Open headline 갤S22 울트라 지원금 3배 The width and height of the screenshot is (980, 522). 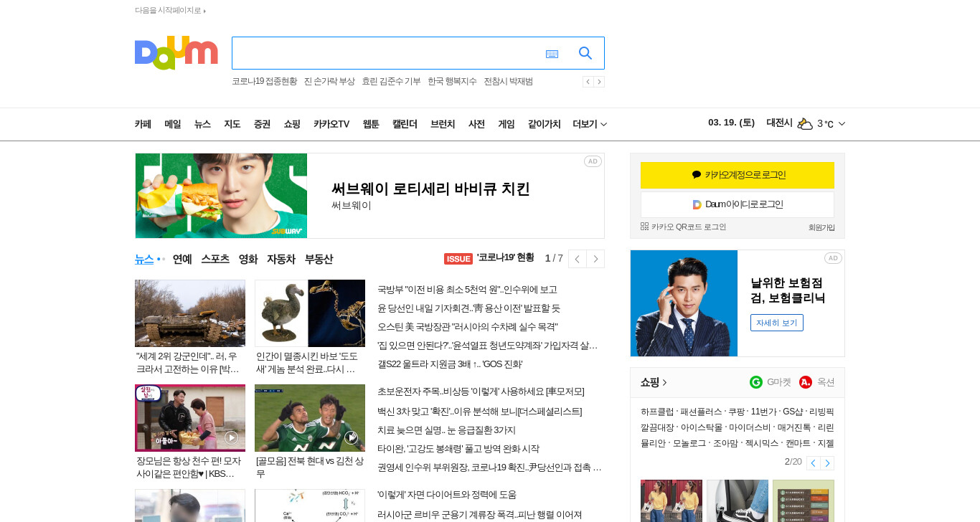[450, 364]
